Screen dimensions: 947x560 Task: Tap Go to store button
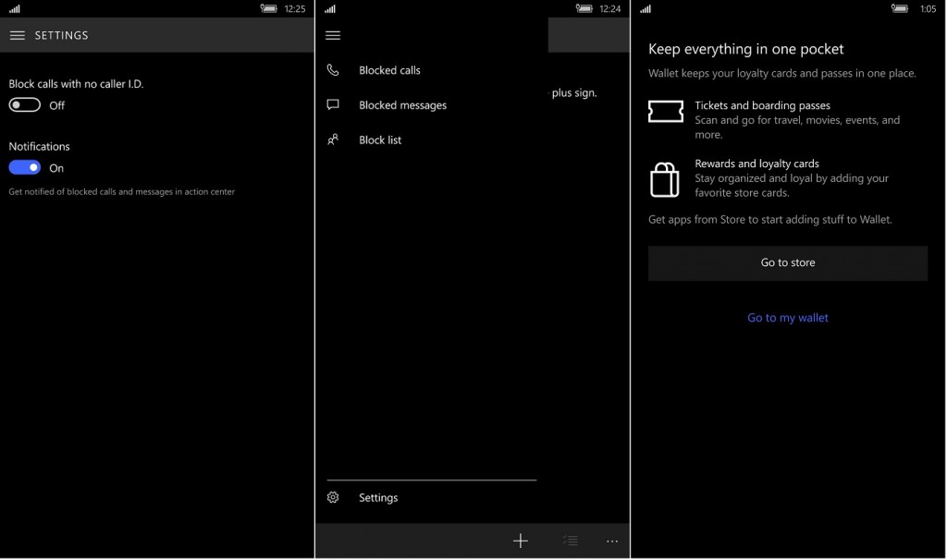pyautogui.click(x=788, y=263)
